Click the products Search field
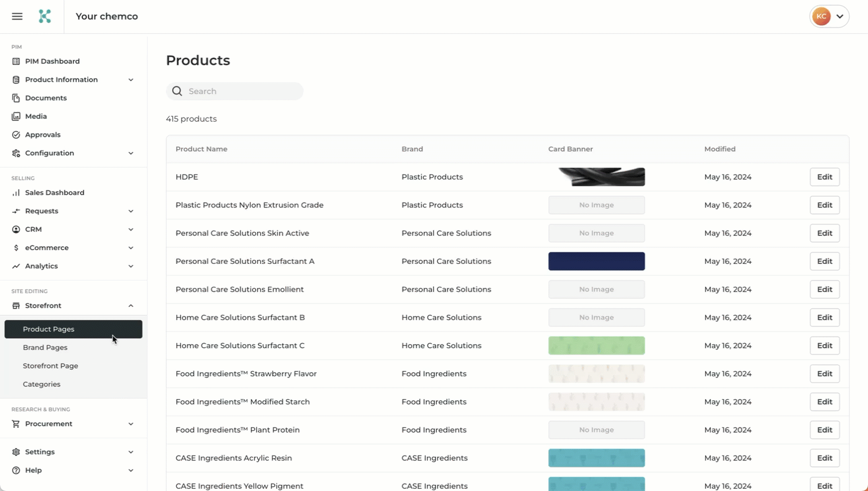 pos(241,91)
